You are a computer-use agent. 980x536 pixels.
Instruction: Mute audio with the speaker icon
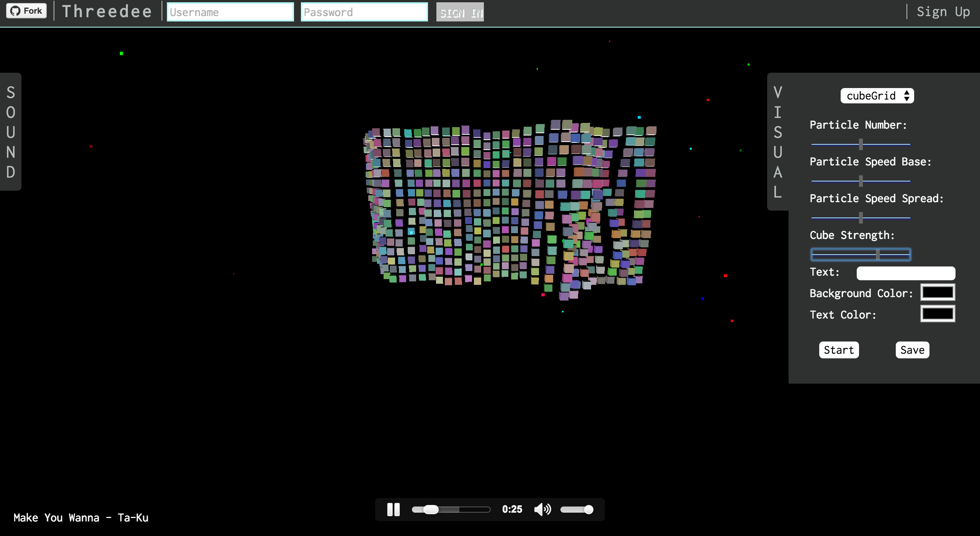(543, 510)
